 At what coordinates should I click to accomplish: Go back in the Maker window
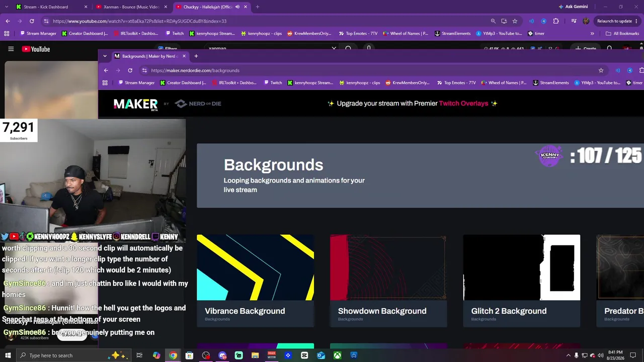tap(106, 70)
